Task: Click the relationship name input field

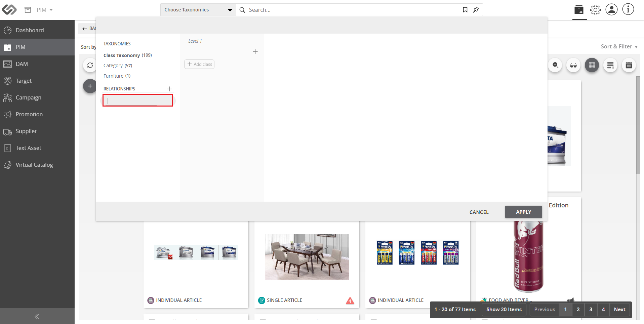Action: 138,100
